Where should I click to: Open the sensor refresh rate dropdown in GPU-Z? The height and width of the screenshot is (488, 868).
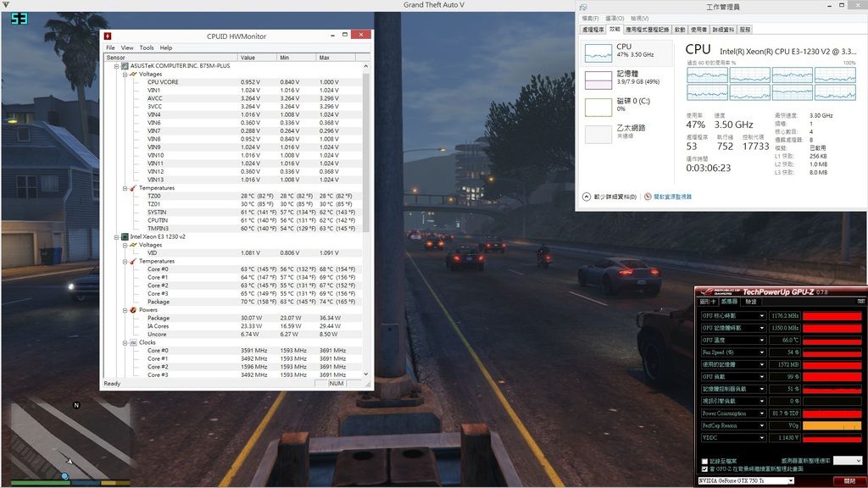pos(848,461)
